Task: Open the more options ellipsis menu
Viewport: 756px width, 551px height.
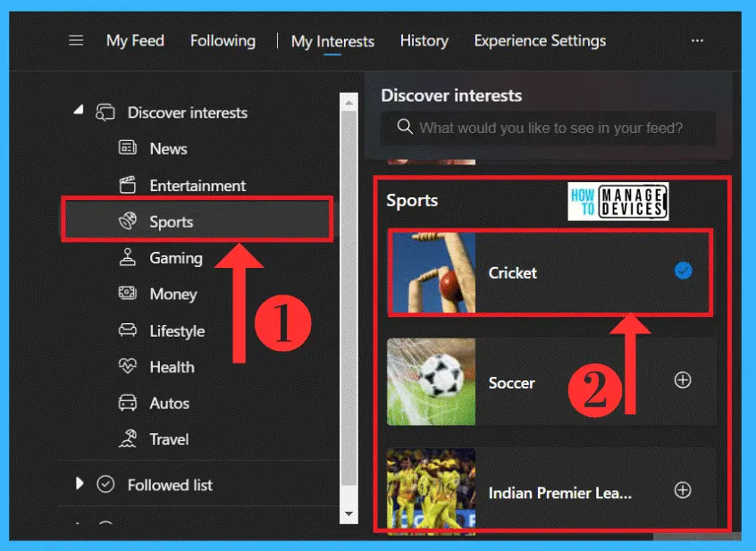Action: click(x=697, y=40)
